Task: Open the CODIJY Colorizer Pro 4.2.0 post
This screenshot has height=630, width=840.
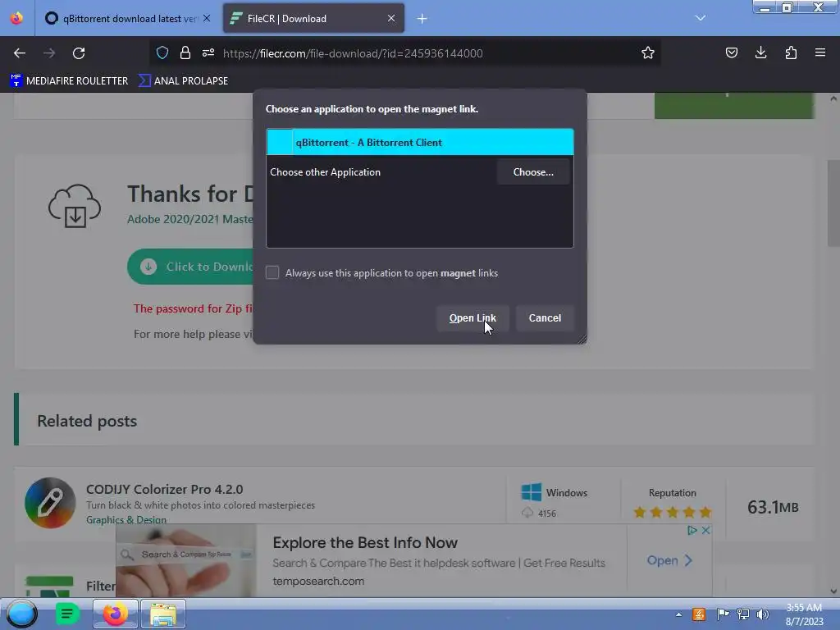Action: coord(164,489)
